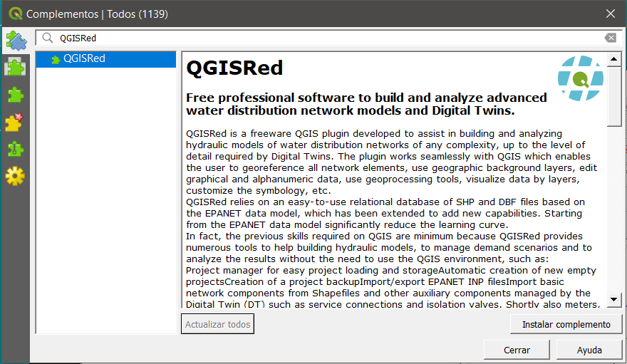Click the QGISRed heading text

click(x=234, y=68)
